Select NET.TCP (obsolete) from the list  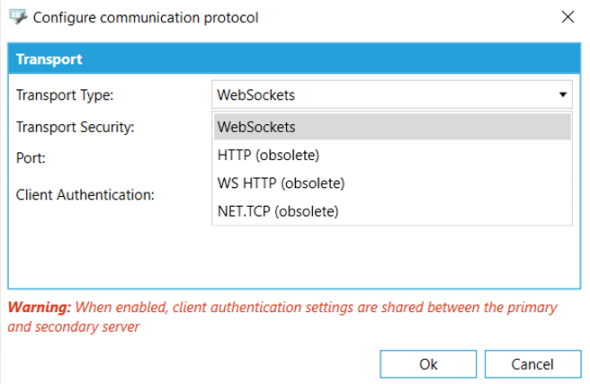coord(392,211)
